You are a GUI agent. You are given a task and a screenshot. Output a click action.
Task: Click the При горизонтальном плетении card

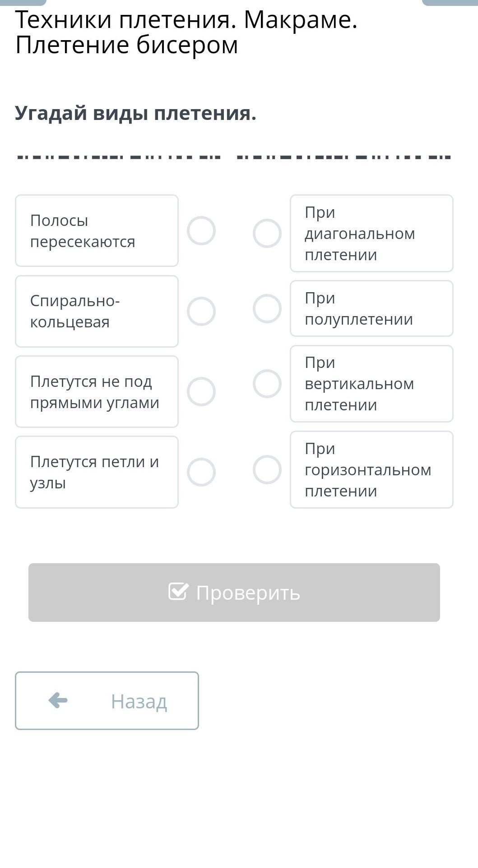(x=371, y=469)
